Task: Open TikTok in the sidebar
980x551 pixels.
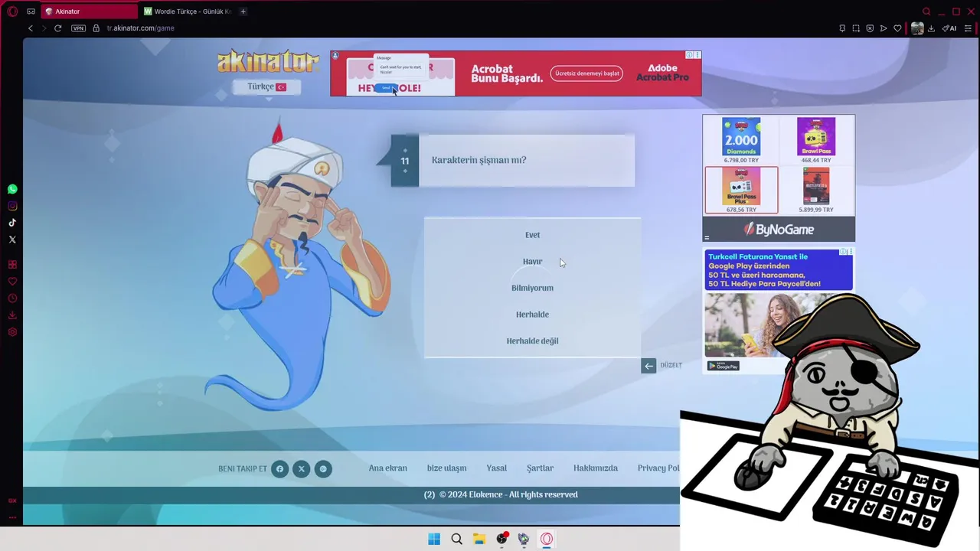Action: [12, 223]
